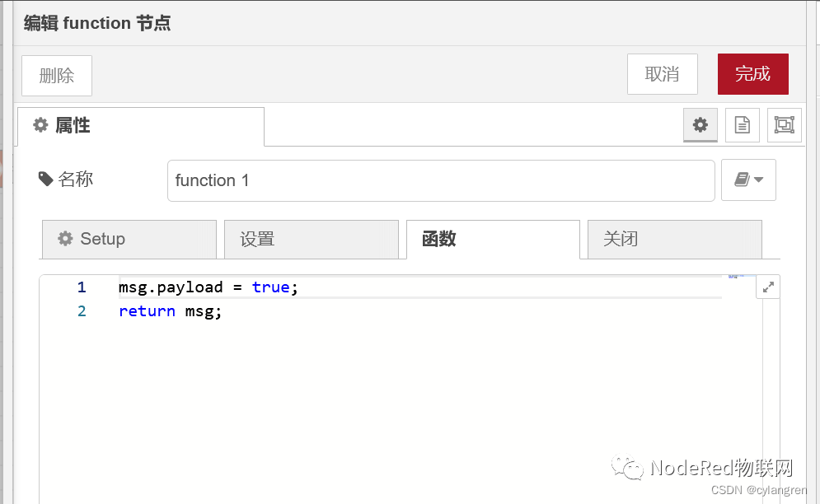
Task: Open the library dropdown next to name field
Action: [x=748, y=180]
